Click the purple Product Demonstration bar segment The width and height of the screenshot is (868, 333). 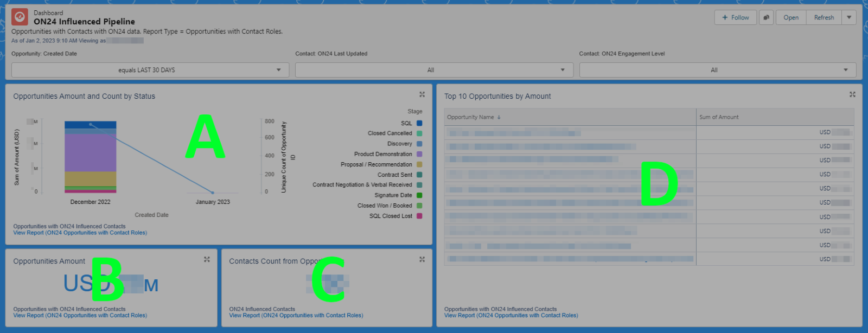pos(91,153)
